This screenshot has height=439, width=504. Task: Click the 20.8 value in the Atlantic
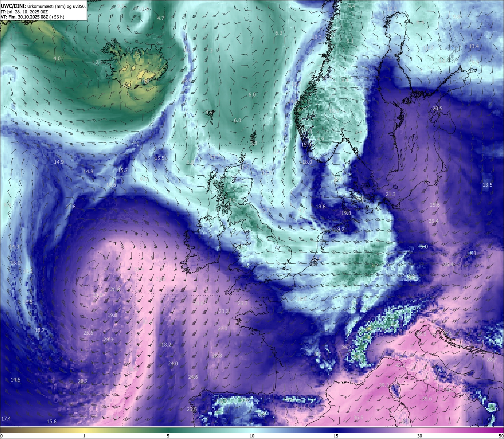click(115, 290)
